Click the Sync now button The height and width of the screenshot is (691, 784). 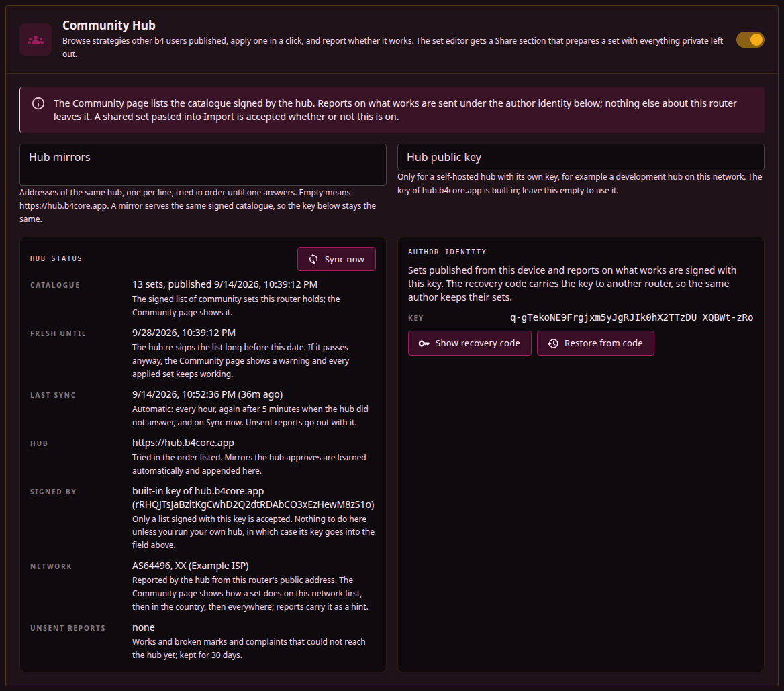pyautogui.click(x=336, y=259)
